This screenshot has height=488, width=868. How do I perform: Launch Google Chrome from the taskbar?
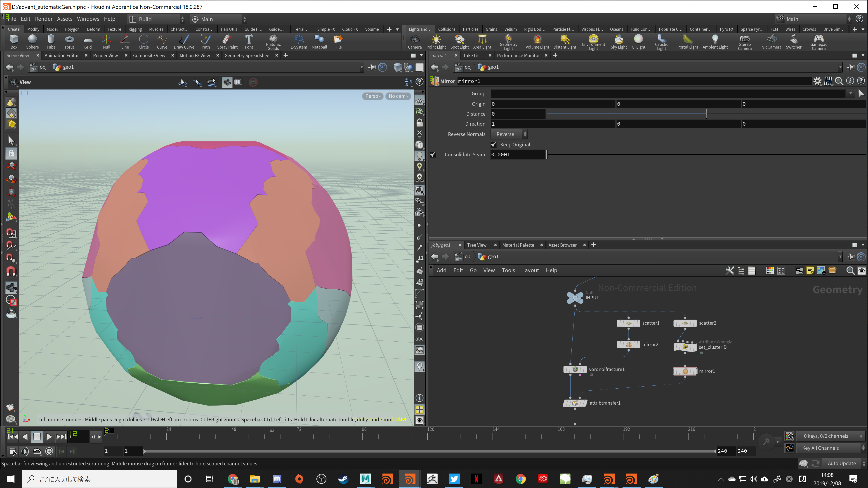pyautogui.click(x=521, y=479)
